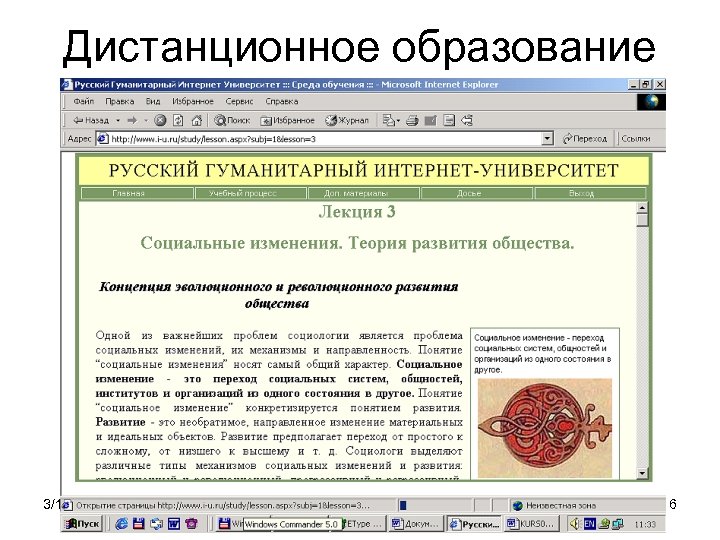The image size is (720, 540).
Task: Click the vertical scrollbar thumb
Action: [x=642, y=220]
